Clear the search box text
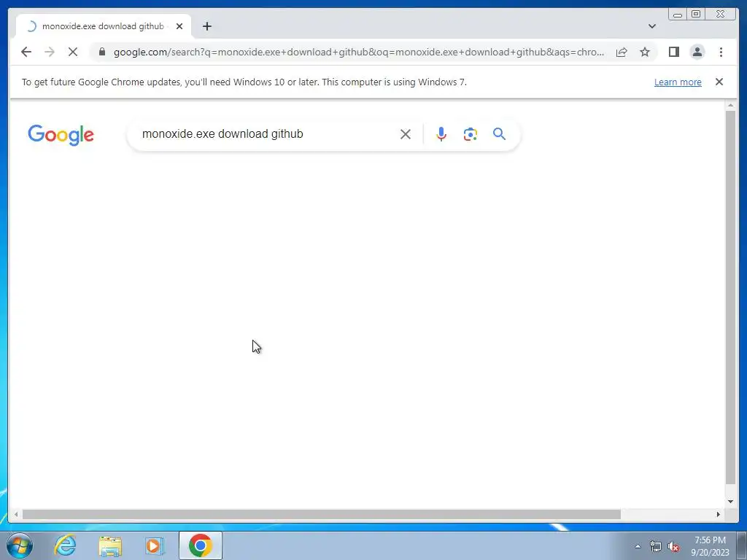Viewport: 747px width, 560px height. pyautogui.click(x=406, y=134)
